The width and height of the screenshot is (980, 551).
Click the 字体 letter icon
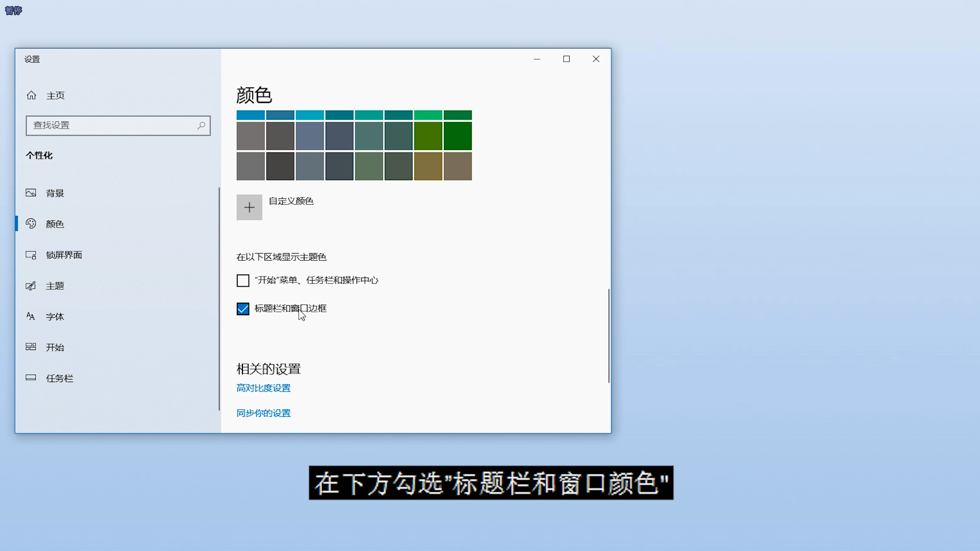coord(31,316)
